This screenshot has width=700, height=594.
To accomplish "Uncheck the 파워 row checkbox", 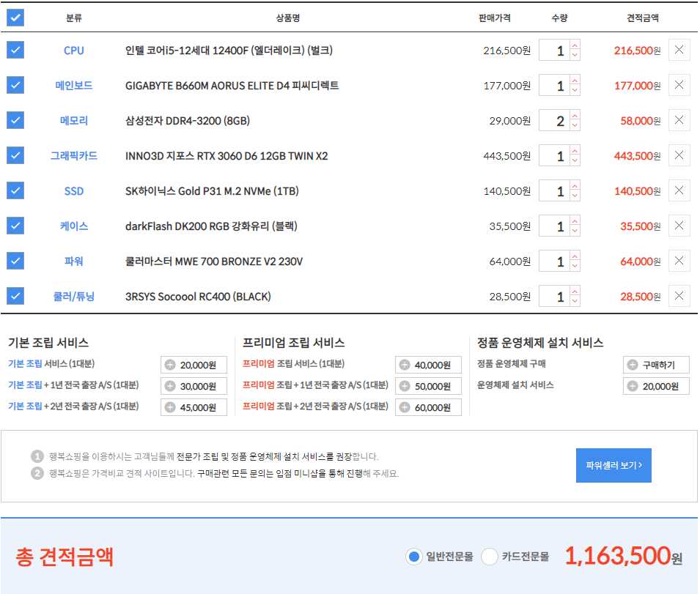I will click(15, 261).
